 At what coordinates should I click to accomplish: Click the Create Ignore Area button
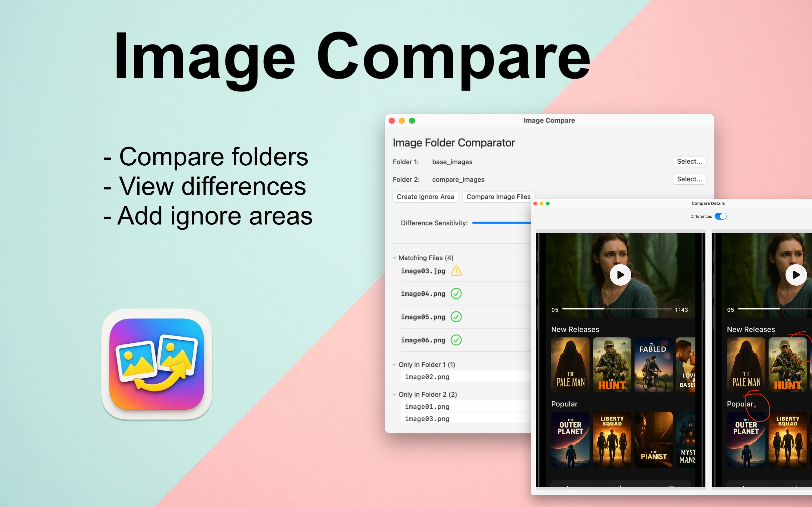tap(425, 197)
